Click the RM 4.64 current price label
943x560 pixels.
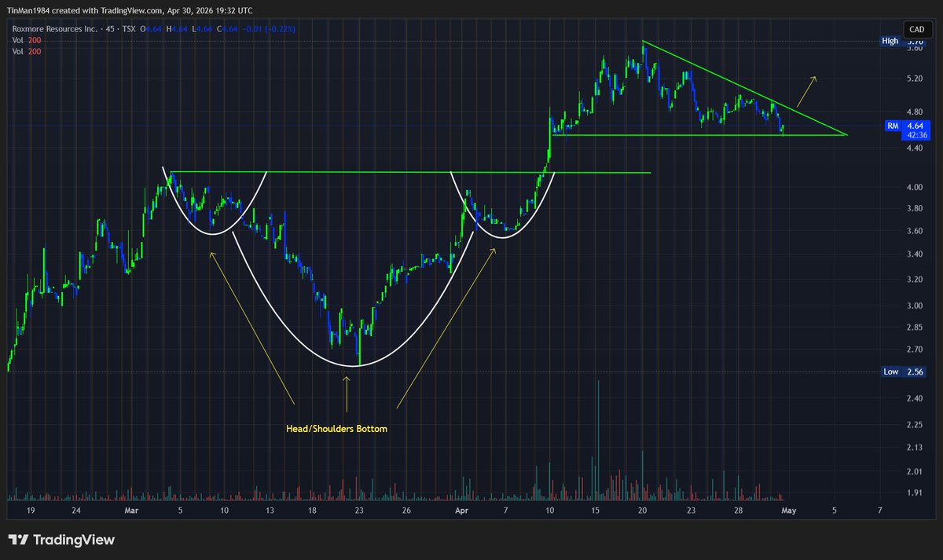click(906, 125)
